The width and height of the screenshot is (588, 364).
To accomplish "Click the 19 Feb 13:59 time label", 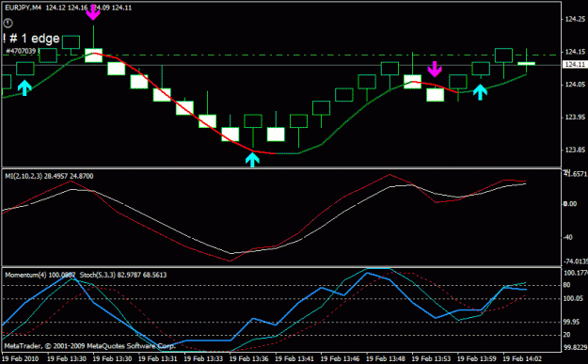I will tap(477, 358).
